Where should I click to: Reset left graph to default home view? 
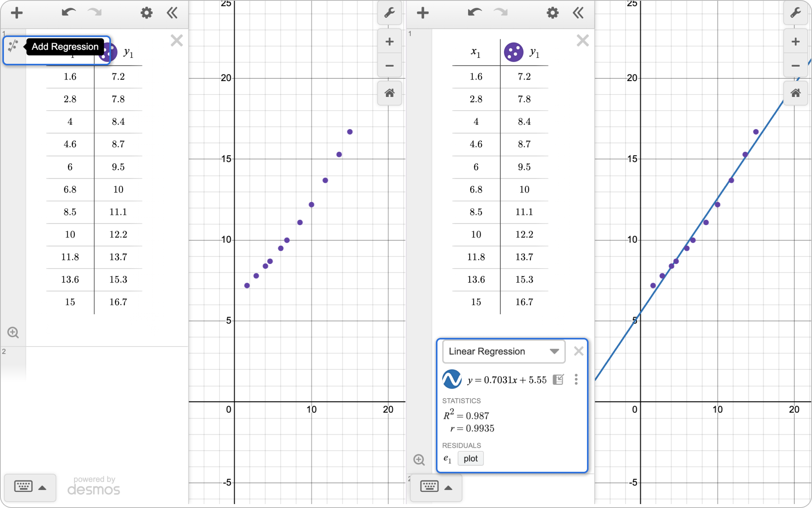389,93
